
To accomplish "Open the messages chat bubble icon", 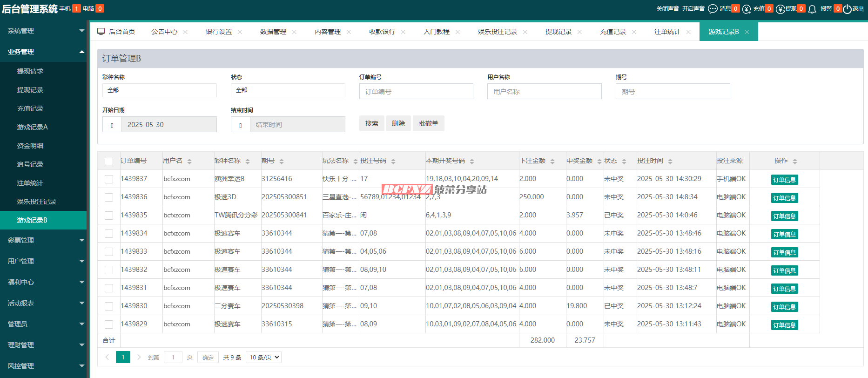I will (x=713, y=9).
